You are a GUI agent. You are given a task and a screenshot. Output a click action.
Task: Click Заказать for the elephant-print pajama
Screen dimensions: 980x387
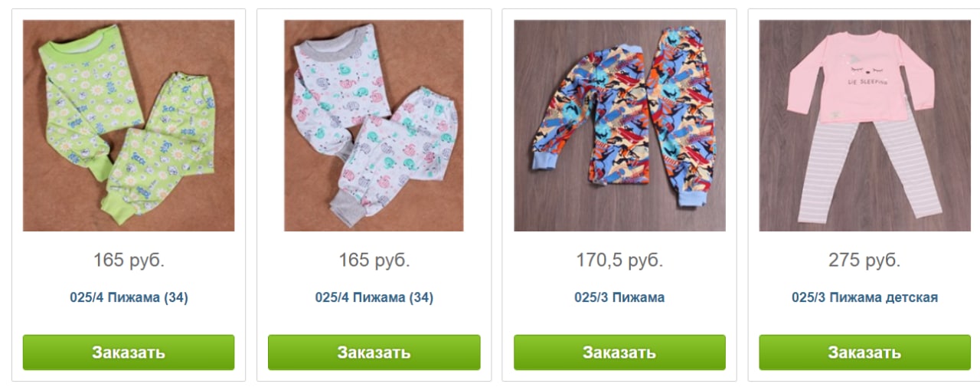374,353
